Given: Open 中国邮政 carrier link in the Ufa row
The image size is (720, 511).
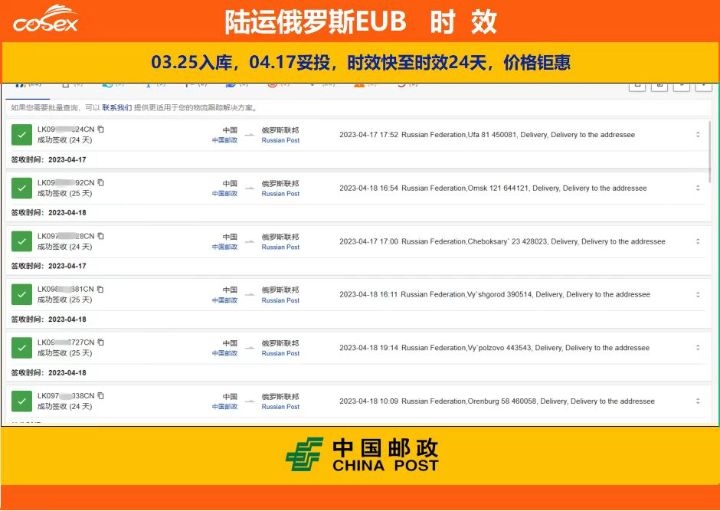Looking at the screenshot, I should (225, 140).
